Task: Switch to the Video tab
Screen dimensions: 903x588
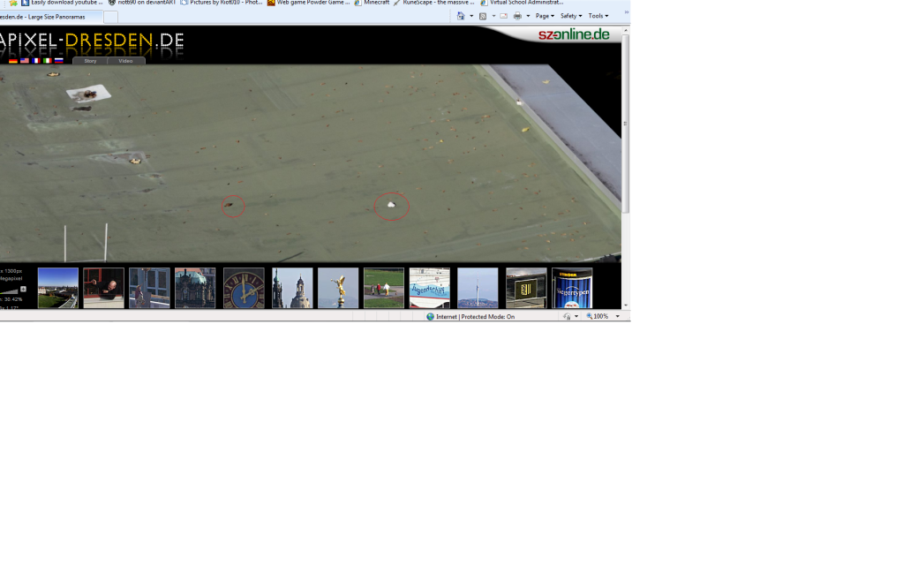Action: coord(125,61)
